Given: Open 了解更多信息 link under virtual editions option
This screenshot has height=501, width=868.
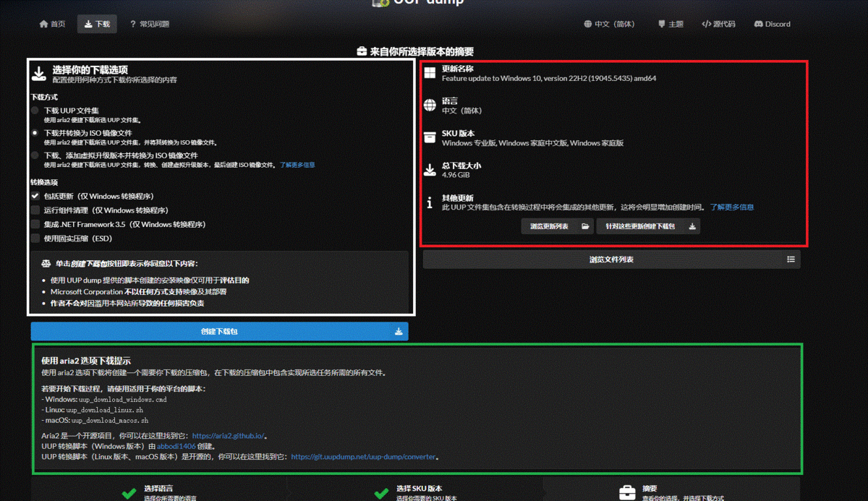Looking at the screenshot, I should pos(297,165).
